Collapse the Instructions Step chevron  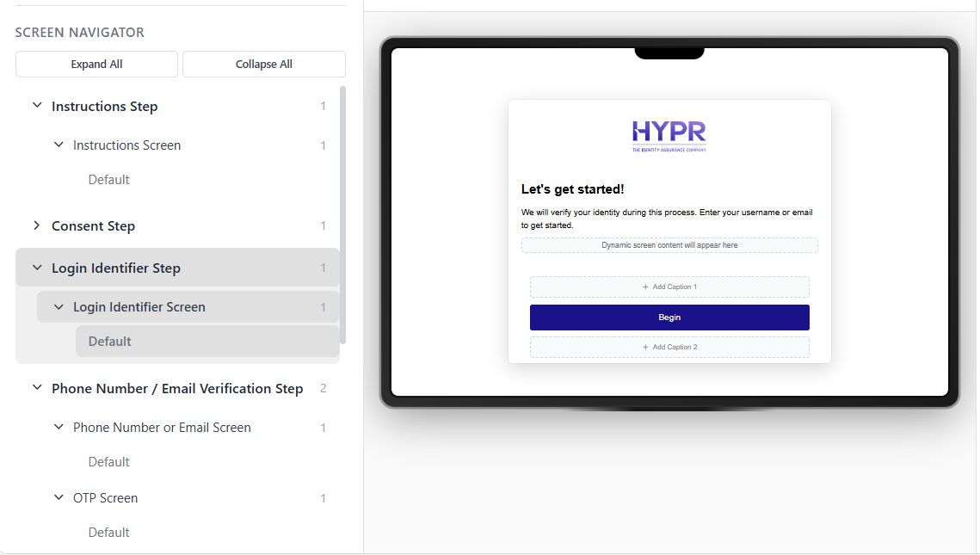[x=37, y=106]
